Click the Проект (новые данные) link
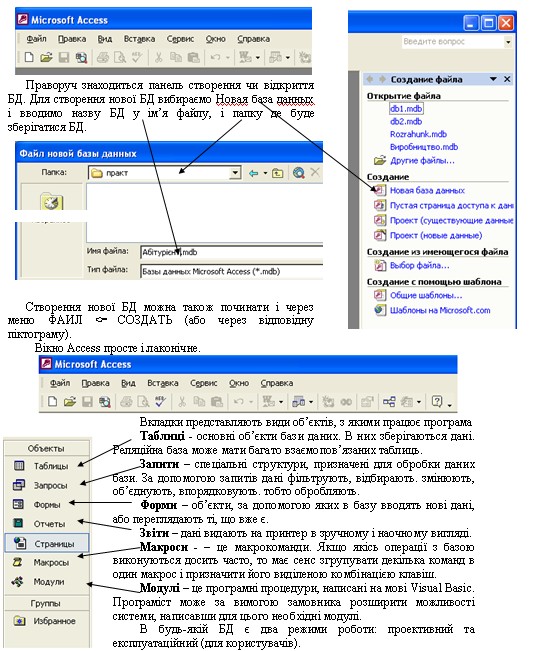543x651 pixels. (x=436, y=235)
